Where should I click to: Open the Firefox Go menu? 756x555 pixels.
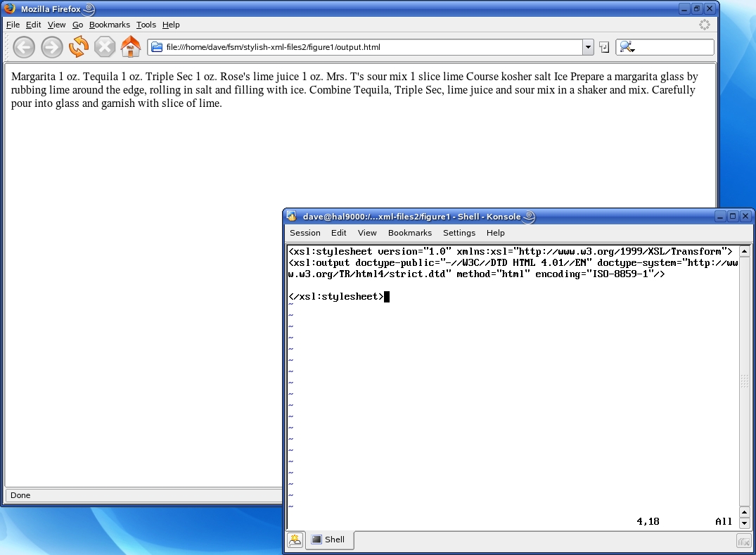(x=77, y=25)
